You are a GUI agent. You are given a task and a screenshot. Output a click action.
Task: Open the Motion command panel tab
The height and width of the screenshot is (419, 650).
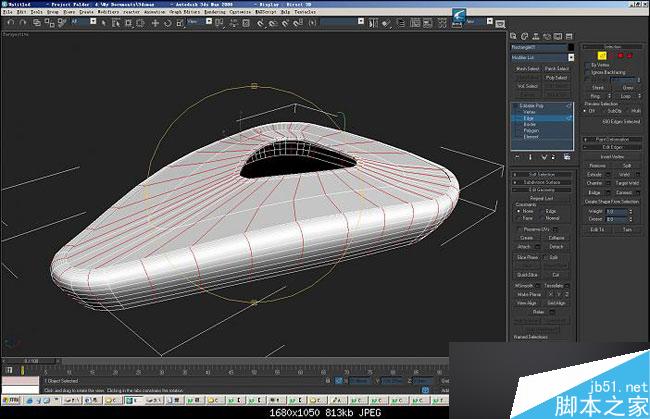(547, 36)
